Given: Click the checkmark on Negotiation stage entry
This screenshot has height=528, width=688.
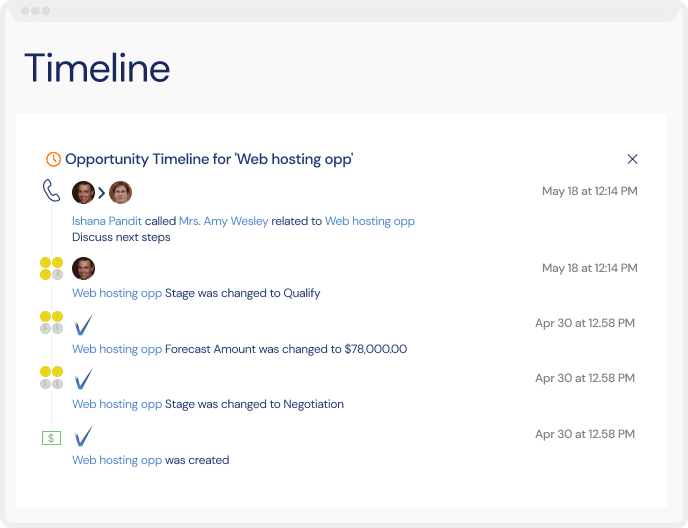Looking at the screenshot, I should pyautogui.click(x=83, y=379).
